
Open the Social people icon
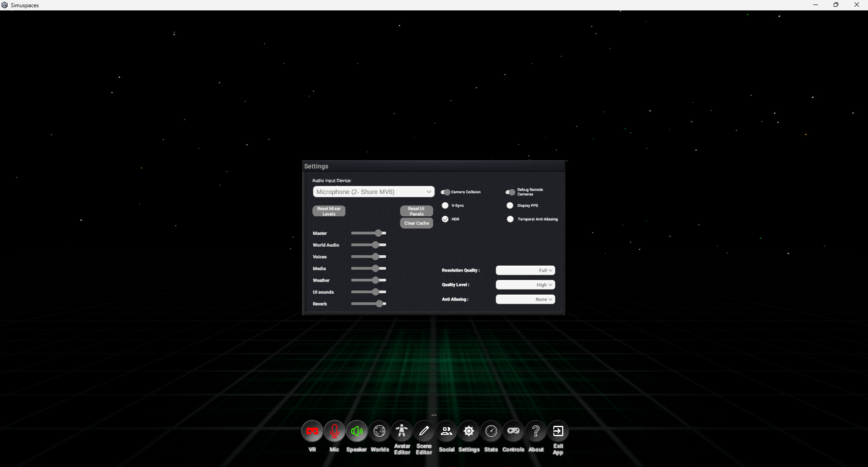coord(446,431)
